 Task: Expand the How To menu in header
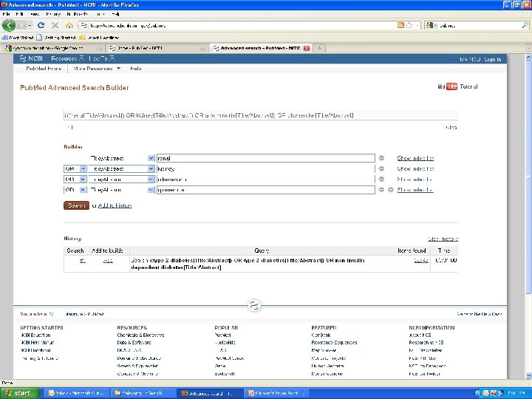[x=102, y=58]
